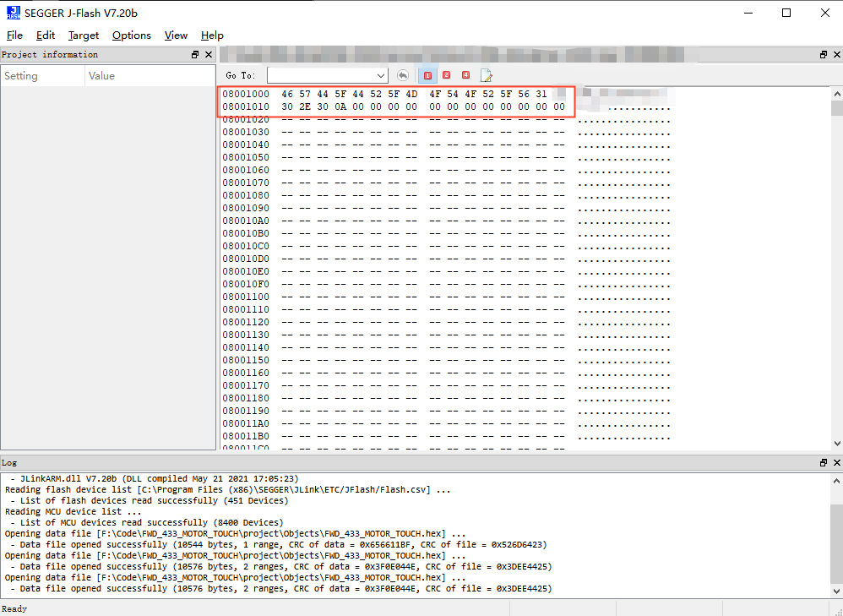Image resolution: width=843 pixels, height=616 pixels.
Task: Click the J-Flash application icon in title bar
Action: 13,13
